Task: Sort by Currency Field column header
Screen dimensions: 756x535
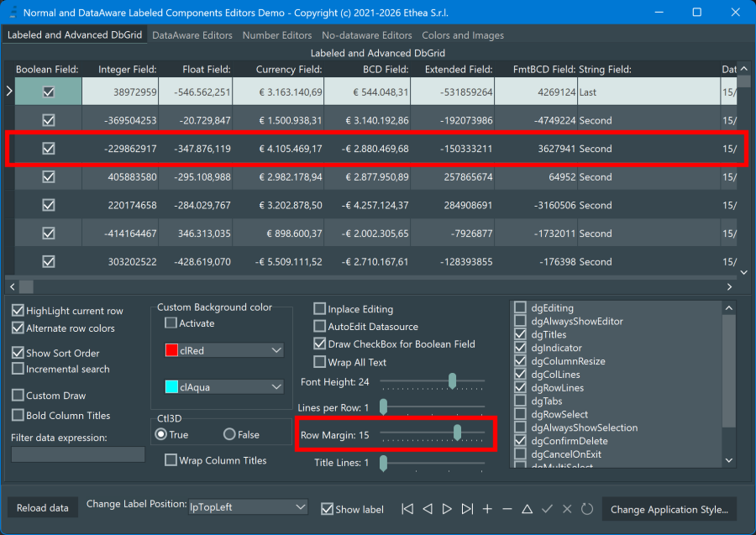Action: 279,70
